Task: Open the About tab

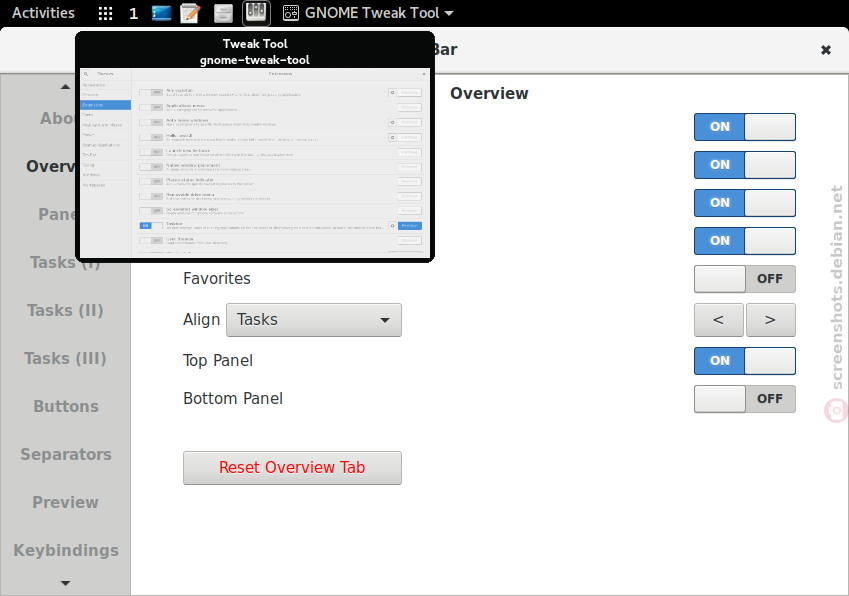Action: (x=57, y=118)
